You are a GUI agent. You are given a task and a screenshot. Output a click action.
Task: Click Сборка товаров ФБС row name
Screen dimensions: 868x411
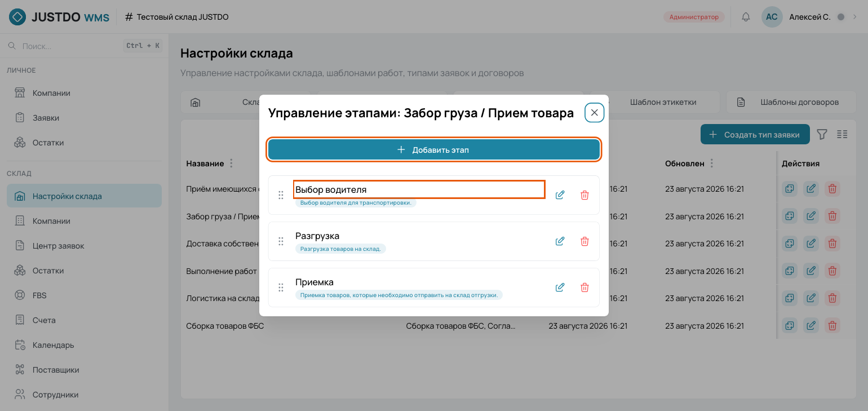click(225, 326)
